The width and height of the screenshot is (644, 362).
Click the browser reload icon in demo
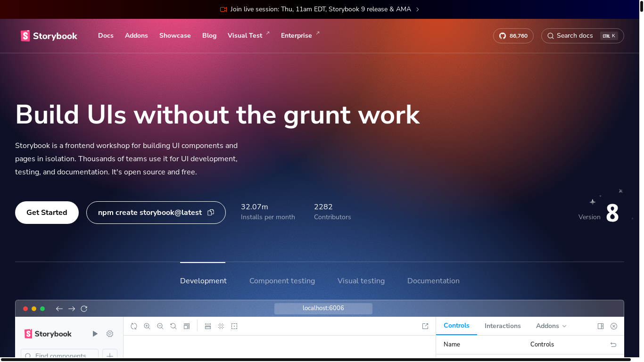point(84,309)
